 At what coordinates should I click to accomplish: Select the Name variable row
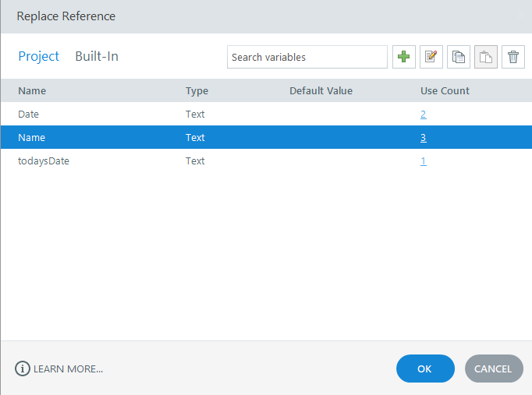point(266,138)
